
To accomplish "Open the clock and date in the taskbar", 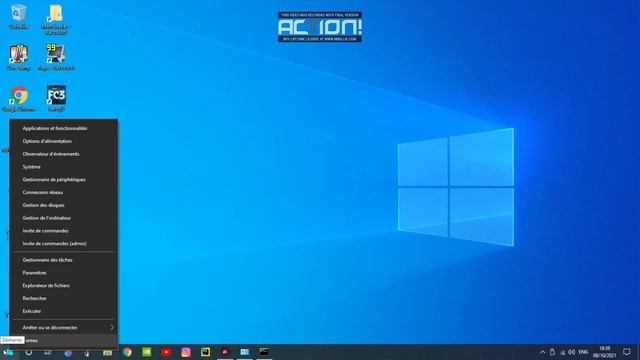I will pyautogui.click(x=604, y=352).
